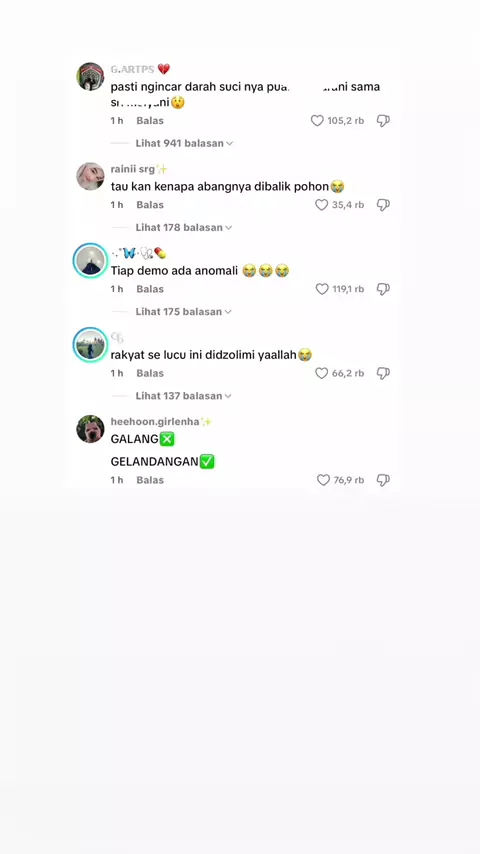Reply to heehoon.girlenha via Balas
This screenshot has height=854, width=480.
point(150,480)
